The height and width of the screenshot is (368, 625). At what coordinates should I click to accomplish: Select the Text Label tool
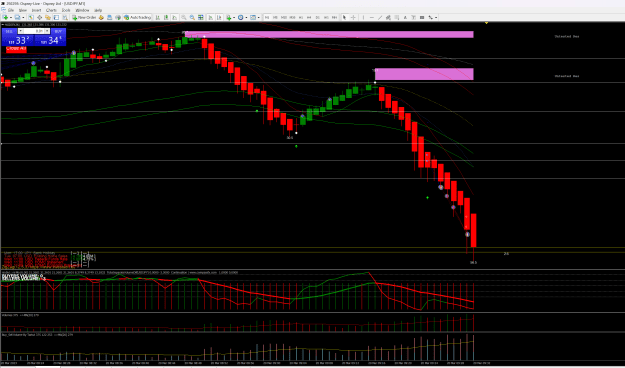click(x=413, y=18)
